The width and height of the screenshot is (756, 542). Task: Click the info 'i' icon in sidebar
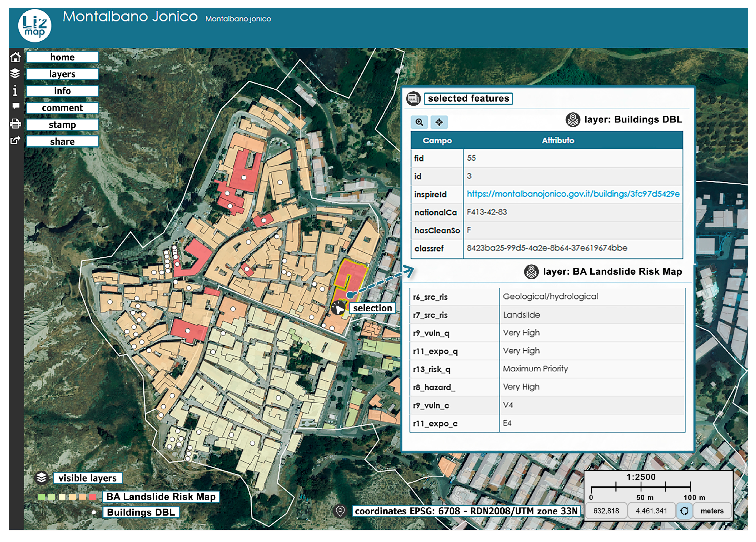click(15, 90)
